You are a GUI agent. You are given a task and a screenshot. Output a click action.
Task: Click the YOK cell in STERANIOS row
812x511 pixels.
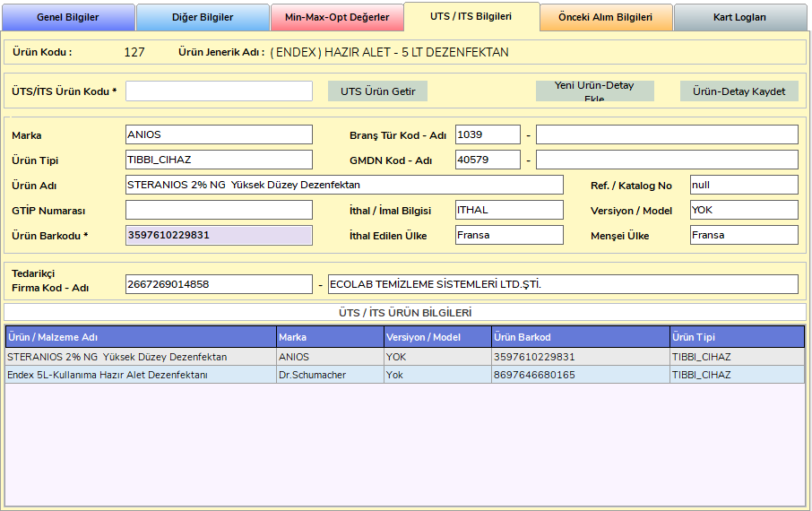coord(438,357)
